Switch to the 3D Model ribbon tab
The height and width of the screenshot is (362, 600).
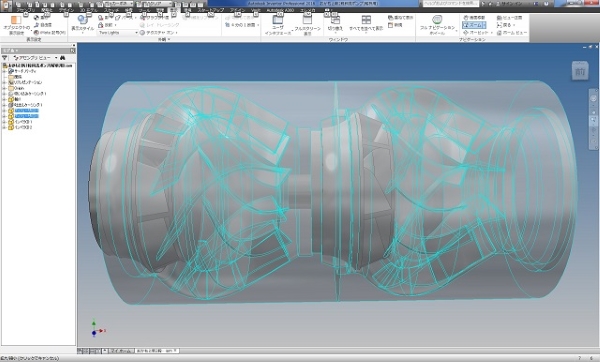(88, 10)
